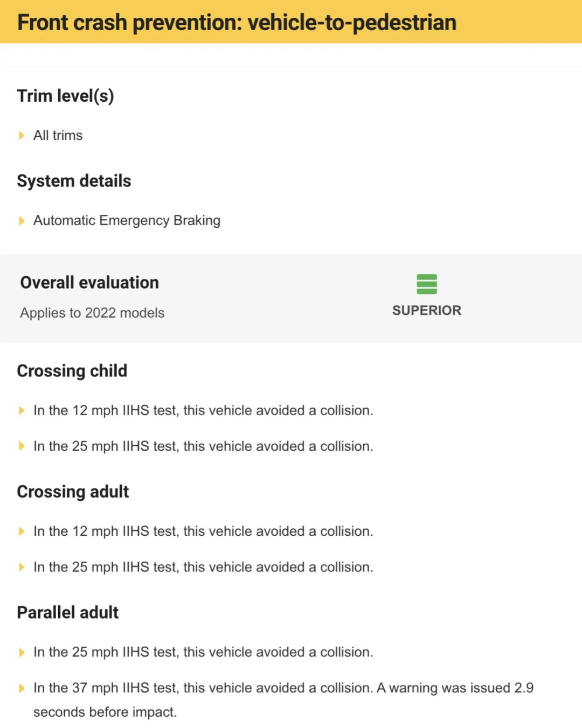This screenshot has width=582, height=728.
Task: Select the Front crash prevention header title
Action: 237,23
